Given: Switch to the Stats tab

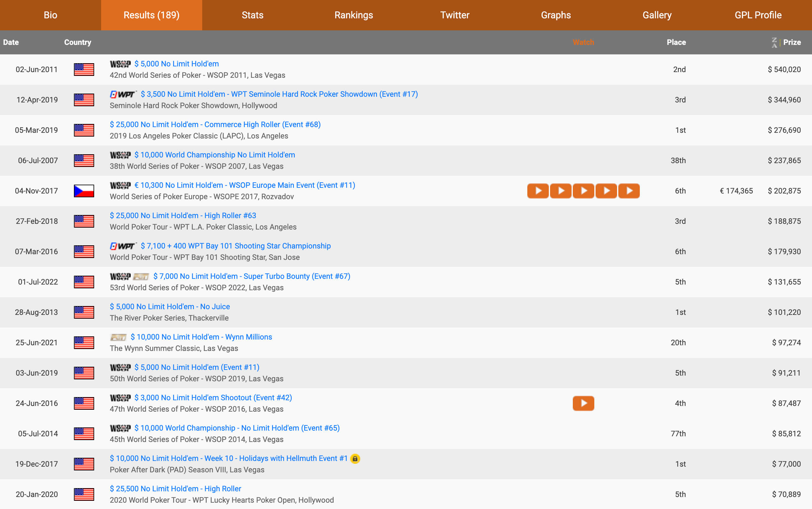Looking at the screenshot, I should (x=252, y=15).
